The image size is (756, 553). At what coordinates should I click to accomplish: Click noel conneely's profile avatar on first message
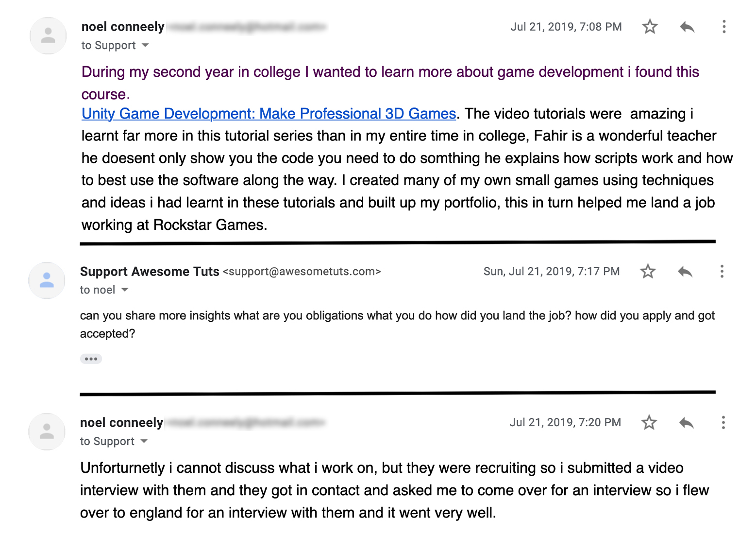(48, 36)
